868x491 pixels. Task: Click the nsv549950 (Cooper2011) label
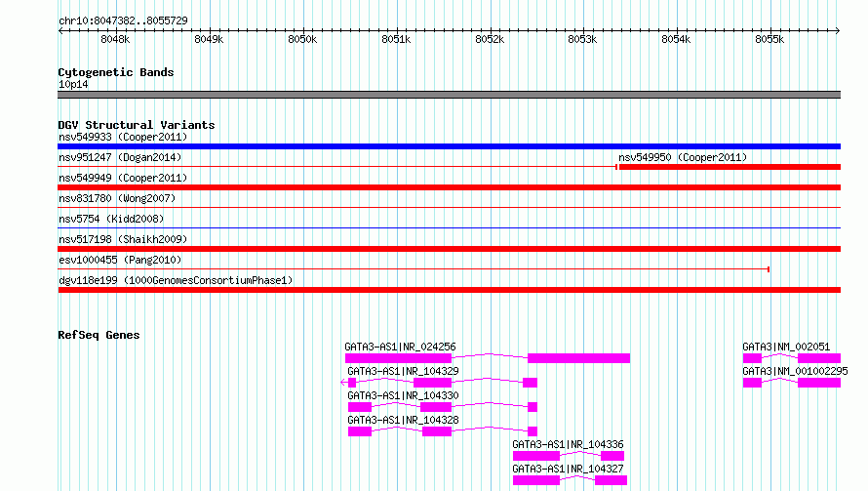683,157
